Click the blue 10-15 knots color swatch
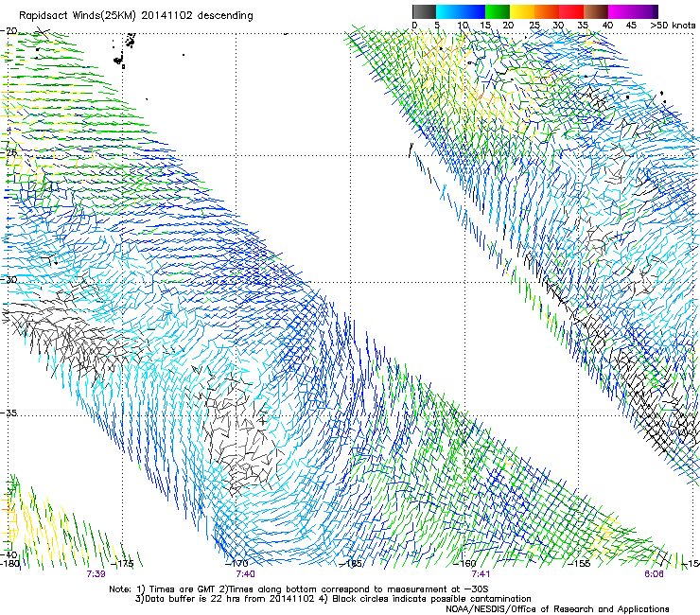 473,11
